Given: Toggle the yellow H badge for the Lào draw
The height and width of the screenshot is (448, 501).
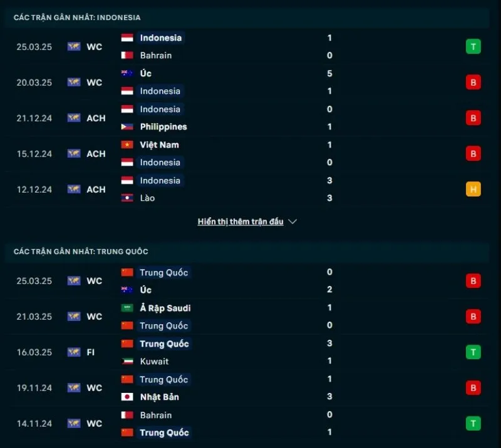Looking at the screenshot, I should (x=473, y=189).
